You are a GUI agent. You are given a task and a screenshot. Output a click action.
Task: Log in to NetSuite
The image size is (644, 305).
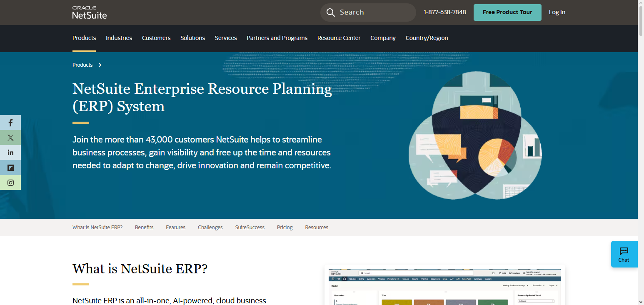(x=557, y=12)
